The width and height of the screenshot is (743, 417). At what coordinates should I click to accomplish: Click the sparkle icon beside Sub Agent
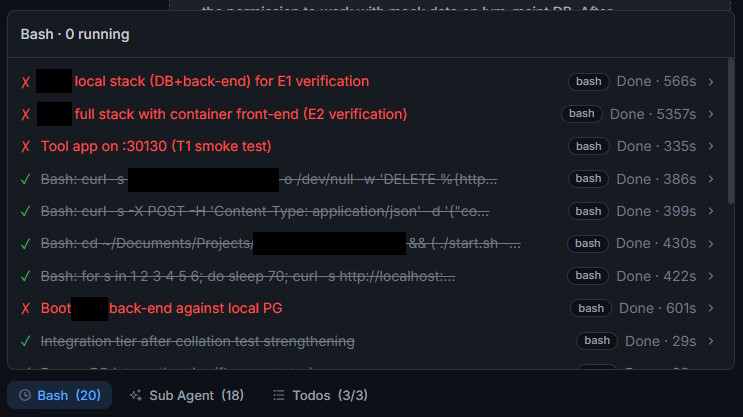click(136, 395)
